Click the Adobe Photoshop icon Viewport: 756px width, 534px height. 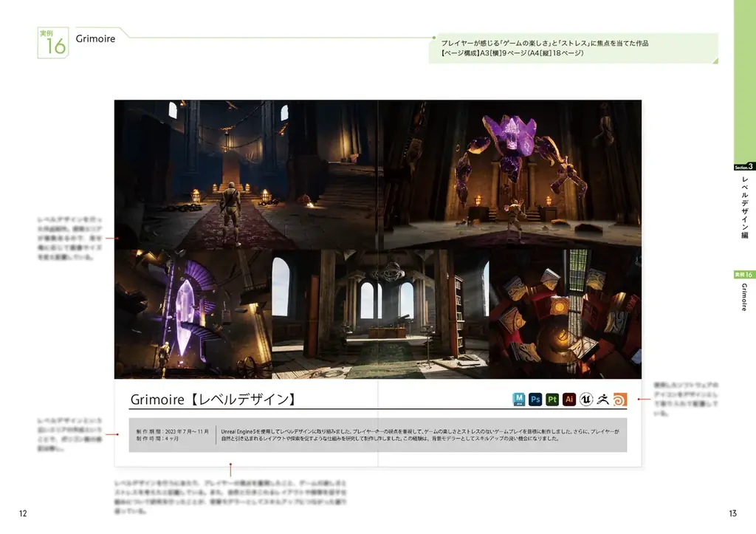(x=535, y=399)
